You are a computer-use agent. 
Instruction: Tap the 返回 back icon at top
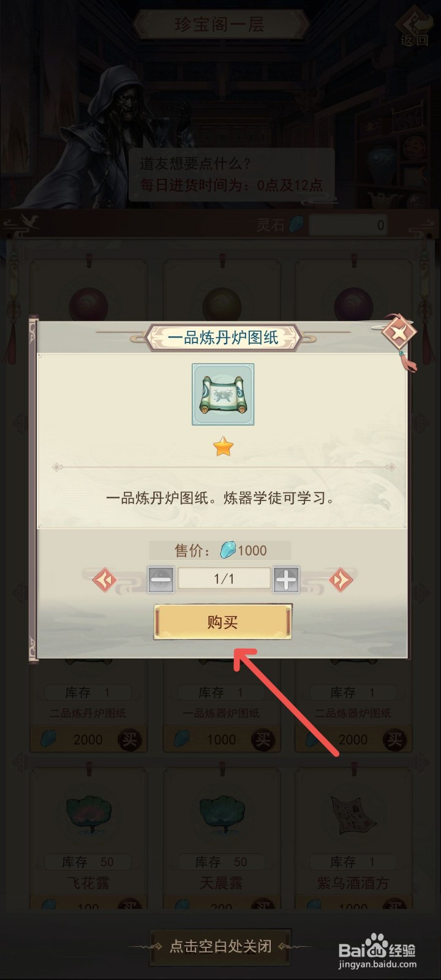[415, 28]
